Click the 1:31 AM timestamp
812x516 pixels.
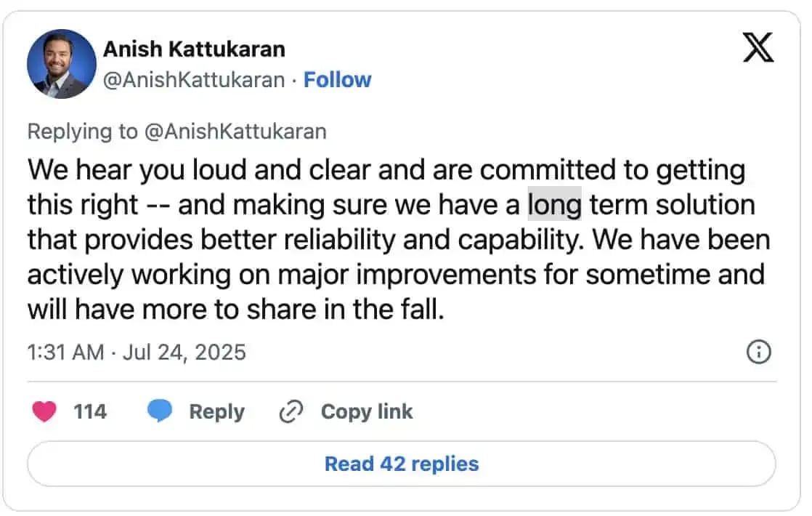(66, 352)
